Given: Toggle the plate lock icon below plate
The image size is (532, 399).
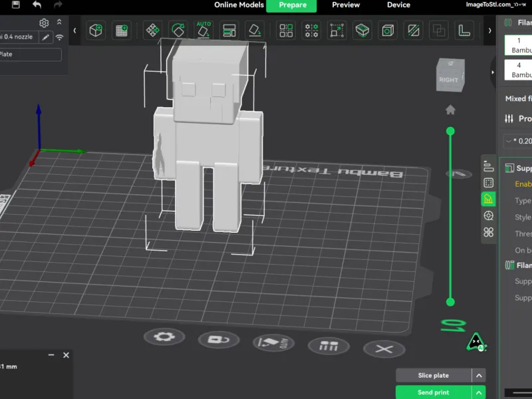Looking at the screenshot, I should pos(219,340).
